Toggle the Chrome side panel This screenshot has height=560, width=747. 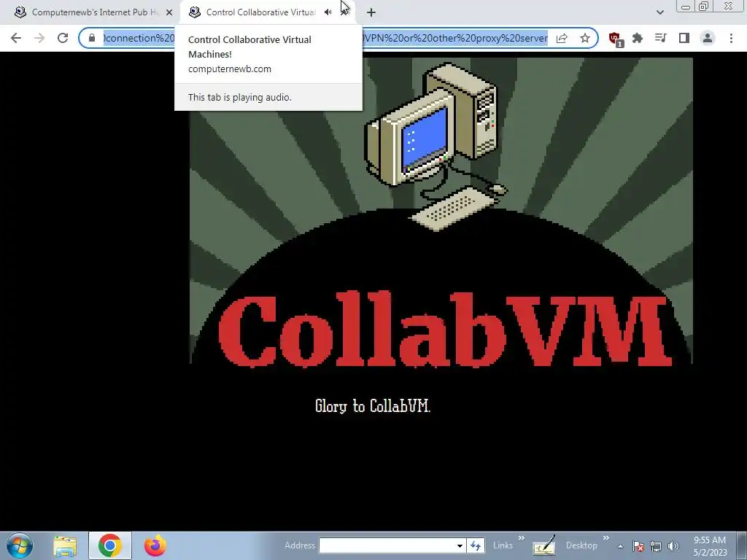click(684, 38)
